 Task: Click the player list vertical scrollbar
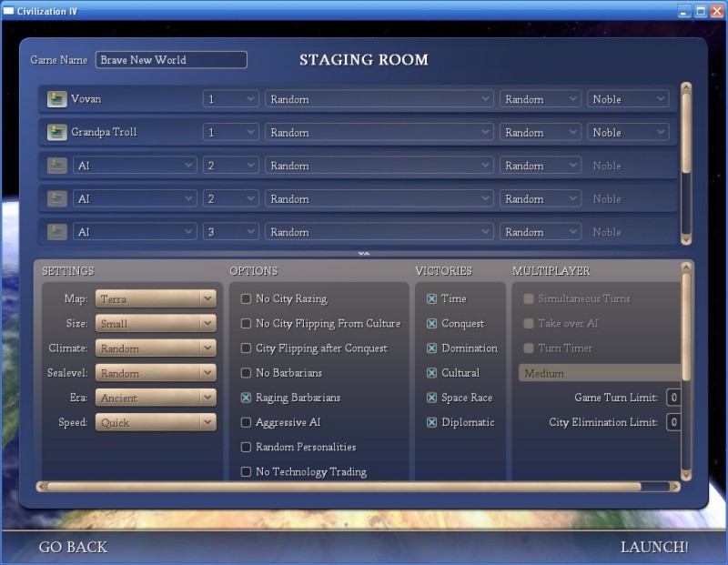[x=686, y=136]
